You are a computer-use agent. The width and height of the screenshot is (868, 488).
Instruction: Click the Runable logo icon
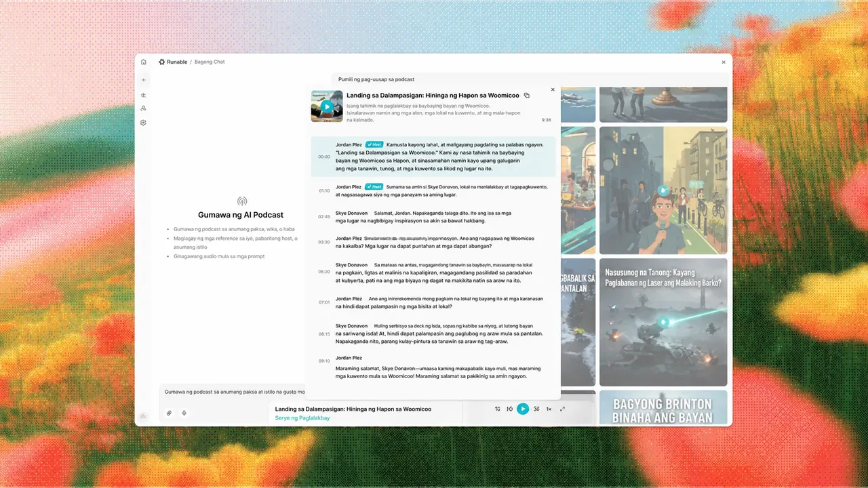click(161, 62)
